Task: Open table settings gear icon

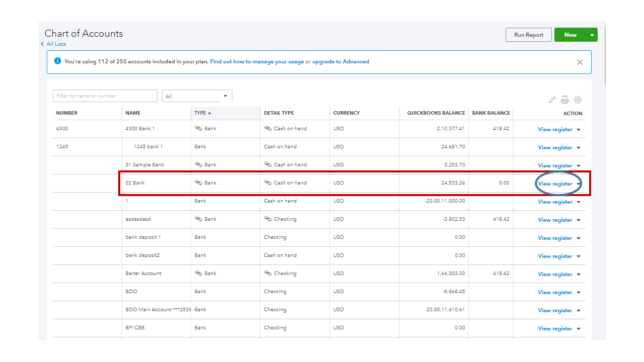Action: pos(578,100)
